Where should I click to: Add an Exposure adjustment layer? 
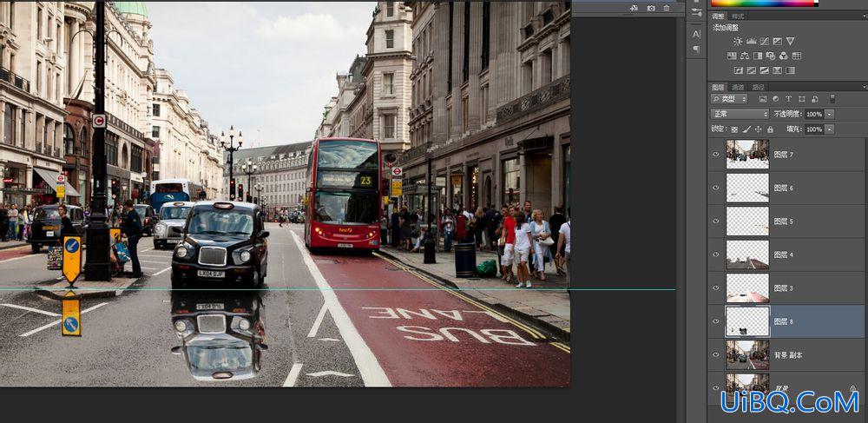[777, 41]
